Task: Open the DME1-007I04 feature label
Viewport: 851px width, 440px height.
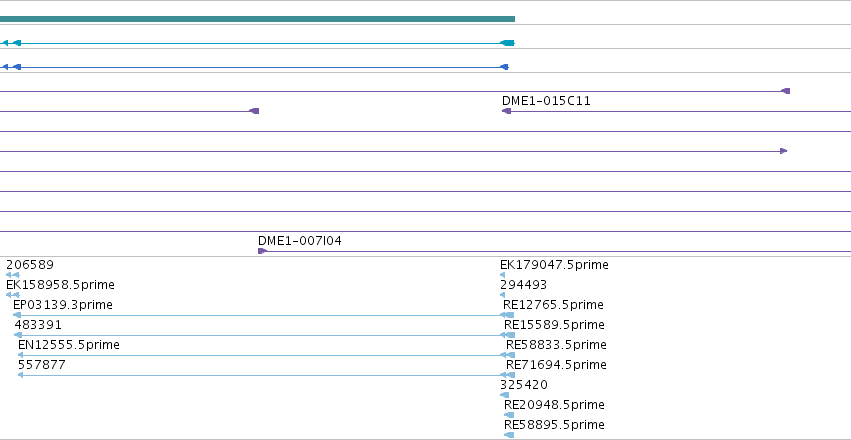Action: pyautogui.click(x=300, y=240)
